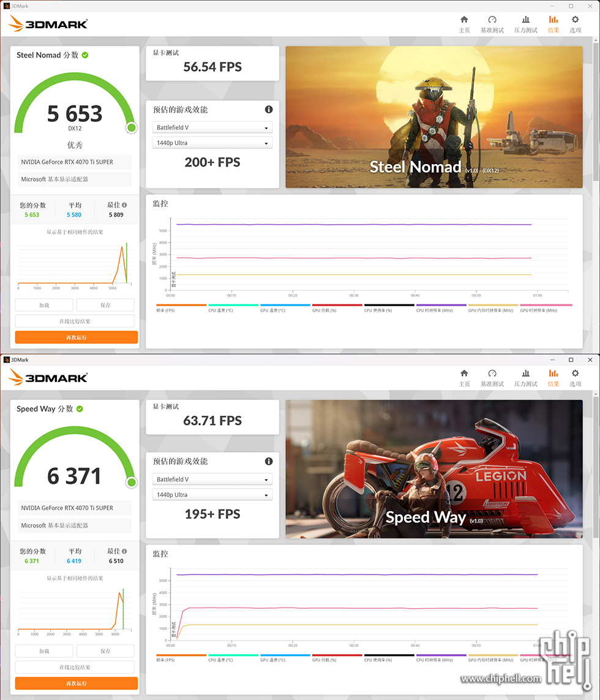Toggle black CPU usage legend in Steel Nomad monitor

(x=389, y=308)
